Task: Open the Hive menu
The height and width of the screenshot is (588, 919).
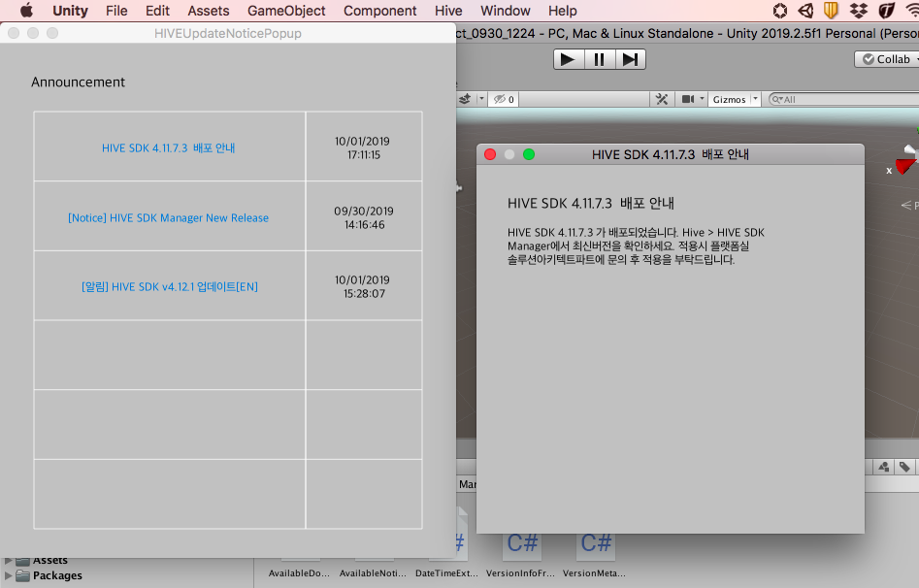Action: tap(448, 11)
